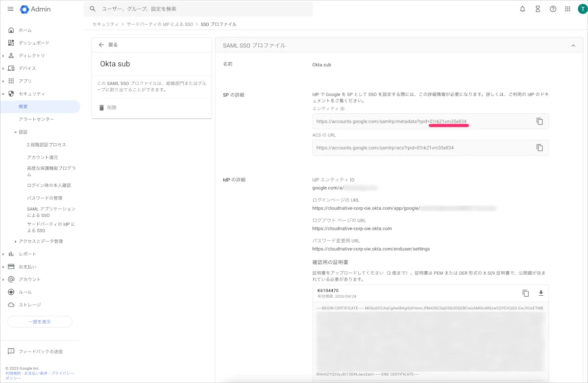Open サードパーティの IdP による SSO sidebar item

pos(51,227)
